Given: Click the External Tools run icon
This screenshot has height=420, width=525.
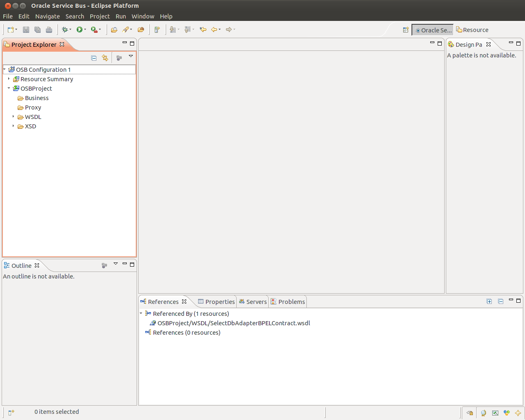Looking at the screenshot, I should click(x=94, y=30).
